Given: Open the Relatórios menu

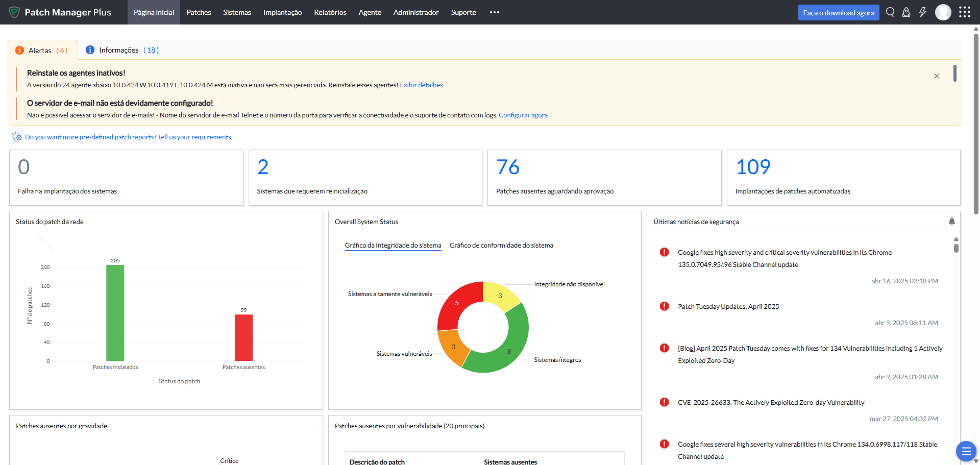Looking at the screenshot, I should pyautogui.click(x=330, y=12).
